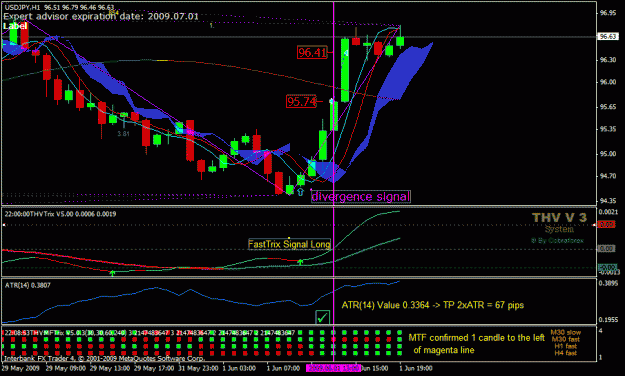625x376 pixels.
Task: Click the current price tag 96.63 on the axis
Action: tap(608, 37)
